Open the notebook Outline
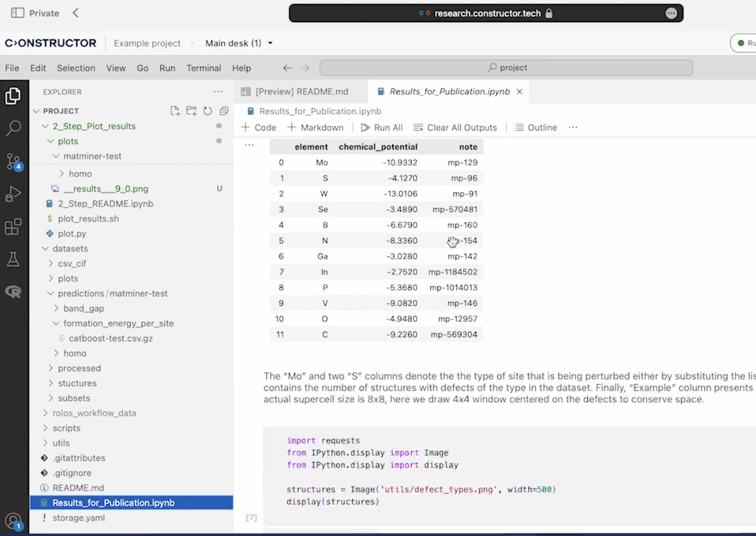This screenshot has width=756, height=536. [x=536, y=128]
